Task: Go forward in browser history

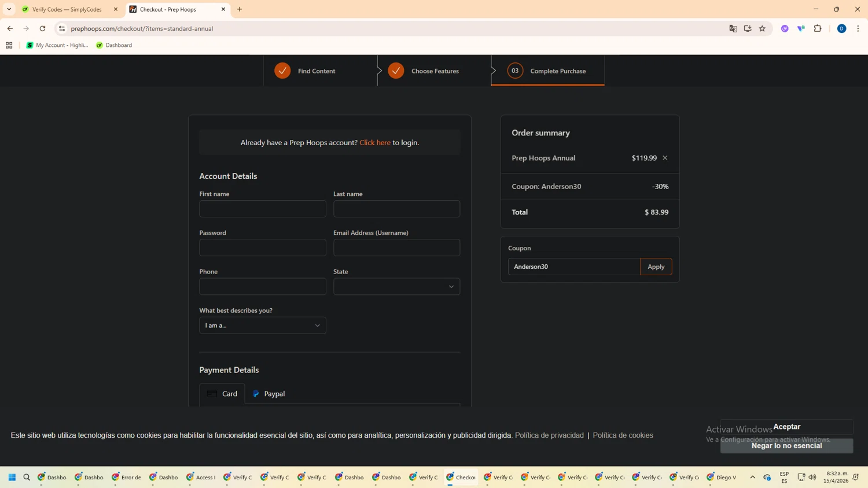Action: [26, 28]
